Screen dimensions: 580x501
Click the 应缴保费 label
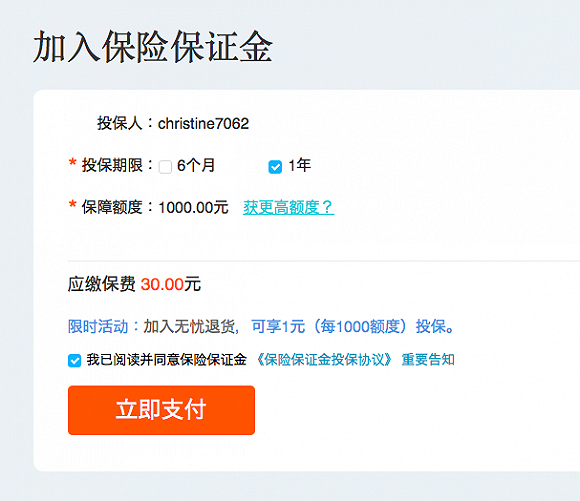[101, 284]
